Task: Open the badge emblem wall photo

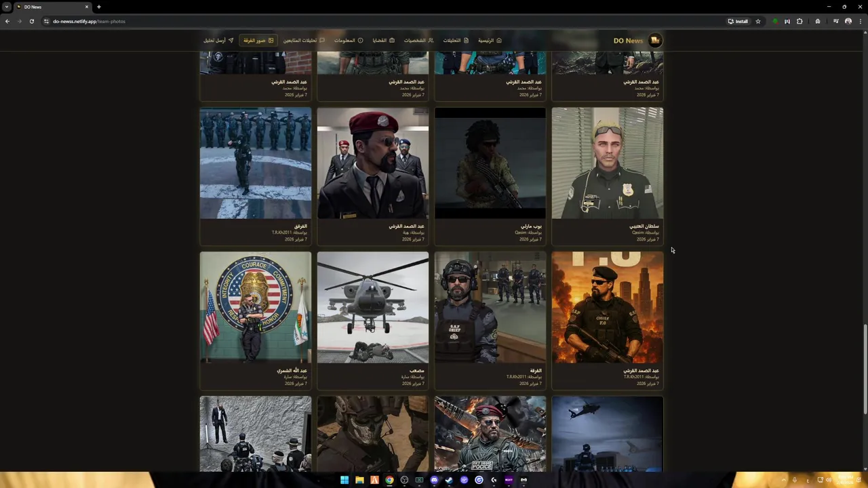Action: point(256,308)
